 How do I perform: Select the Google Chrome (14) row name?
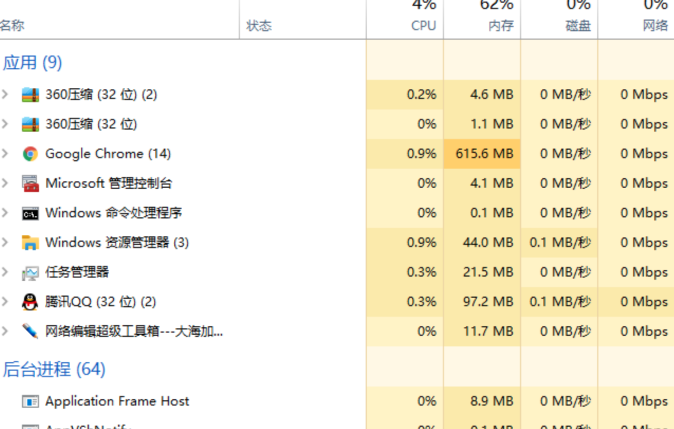[x=108, y=154]
